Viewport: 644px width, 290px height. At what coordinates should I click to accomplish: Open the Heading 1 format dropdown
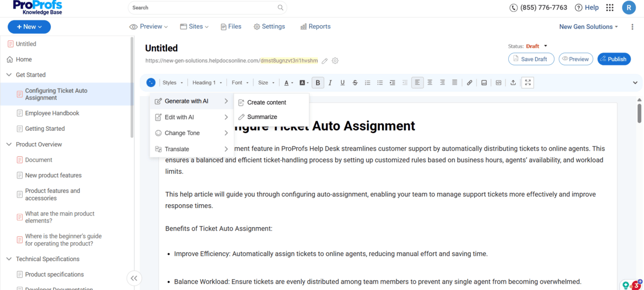coord(207,83)
